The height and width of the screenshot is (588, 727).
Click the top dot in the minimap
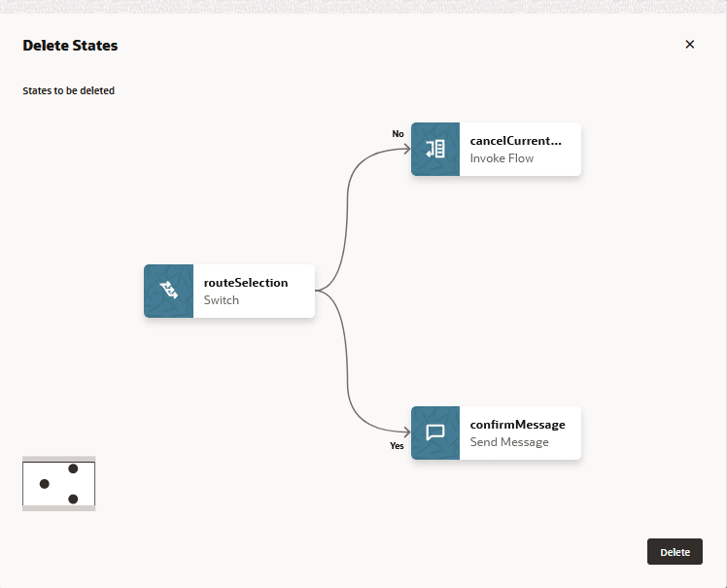coord(73,468)
